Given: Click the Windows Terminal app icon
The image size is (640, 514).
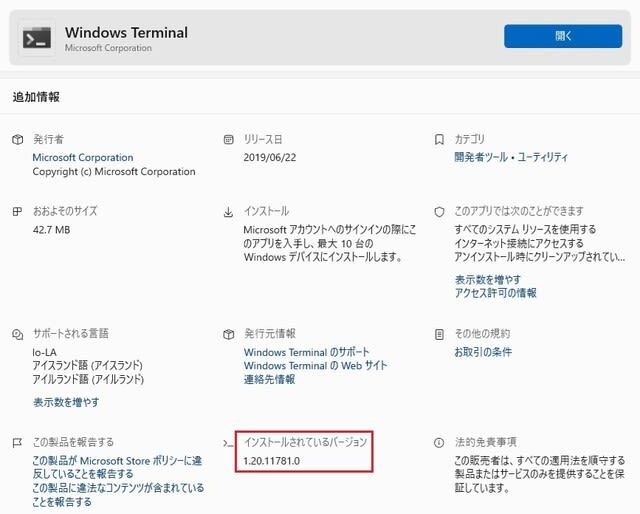Looking at the screenshot, I should coord(37,38).
